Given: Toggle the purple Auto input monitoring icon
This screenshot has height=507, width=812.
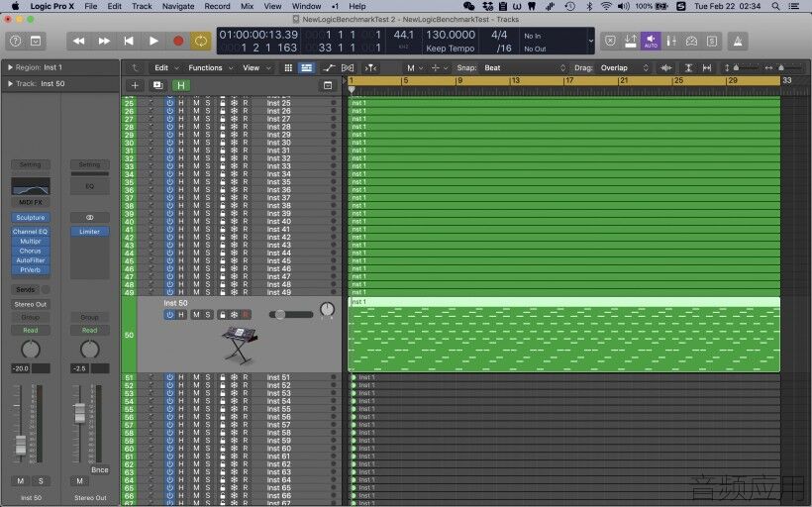Looking at the screenshot, I should pyautogui.click(x=651, y=41).
